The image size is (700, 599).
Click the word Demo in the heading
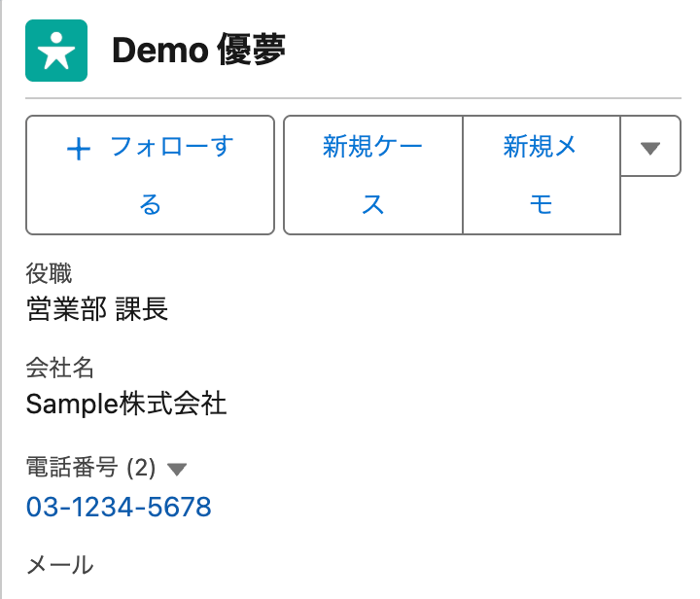160,50
